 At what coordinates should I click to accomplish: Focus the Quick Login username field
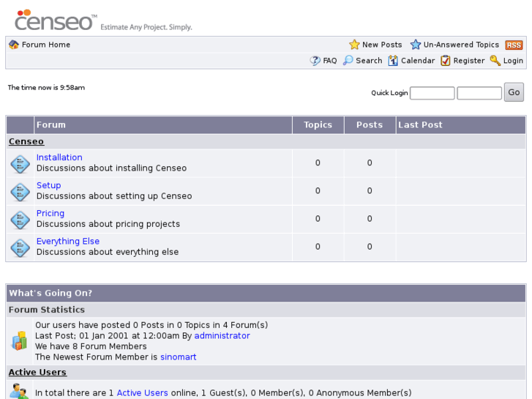432,93
